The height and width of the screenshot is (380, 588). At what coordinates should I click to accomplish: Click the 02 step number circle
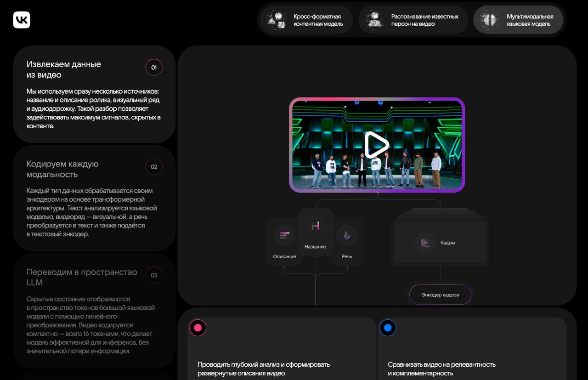154,167
